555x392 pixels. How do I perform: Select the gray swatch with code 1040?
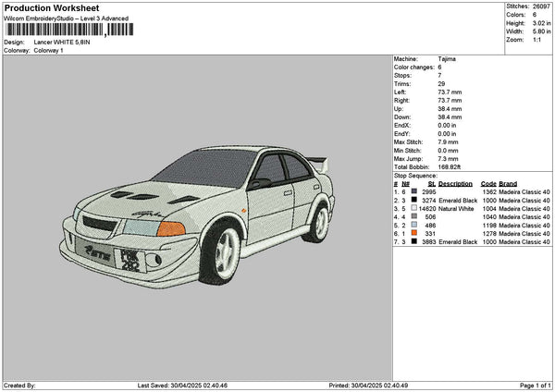pyautogui.click(x=413, y=217)
